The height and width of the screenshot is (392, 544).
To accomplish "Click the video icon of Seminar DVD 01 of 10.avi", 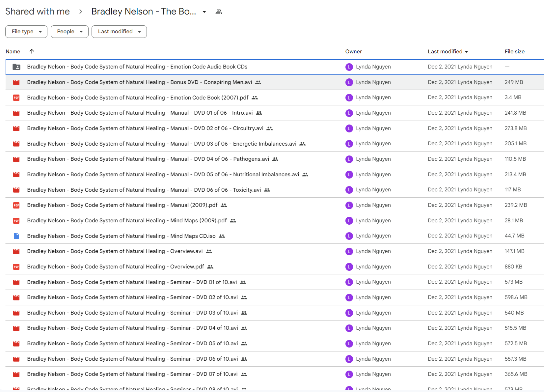I will point(16,282).
